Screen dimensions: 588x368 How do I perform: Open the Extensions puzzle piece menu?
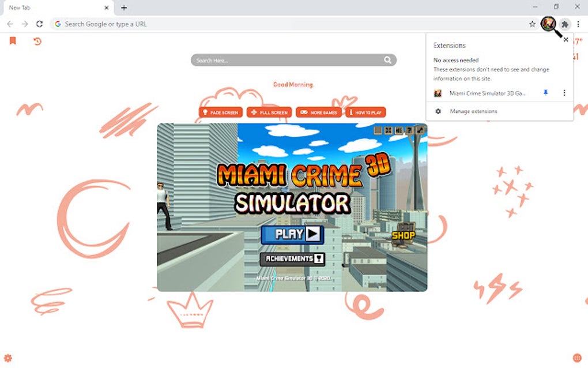click(565, 24)
